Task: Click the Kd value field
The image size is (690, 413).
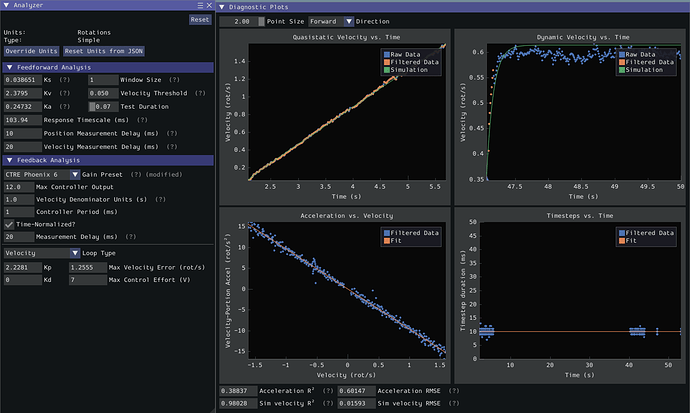Action: [x=22, y=280]
